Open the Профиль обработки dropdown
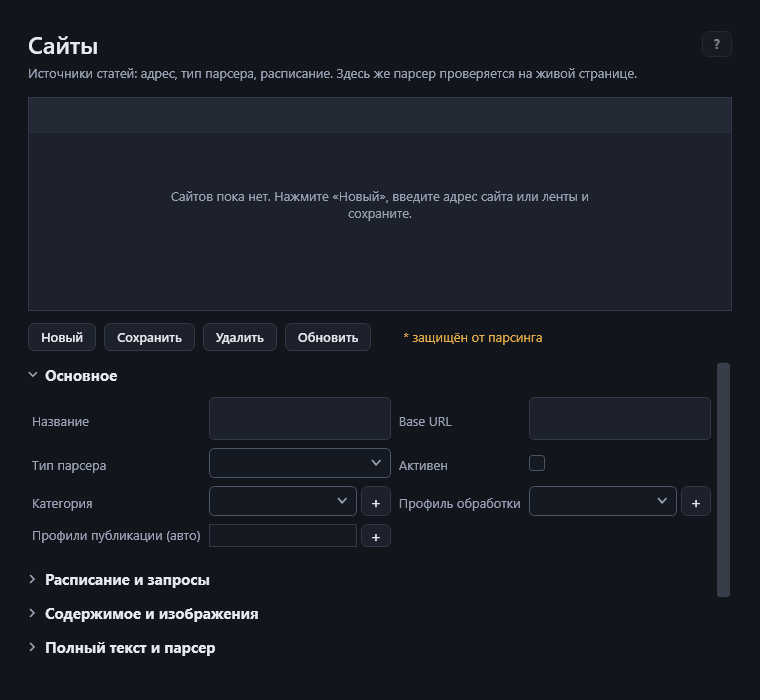 tap(602, 501)
